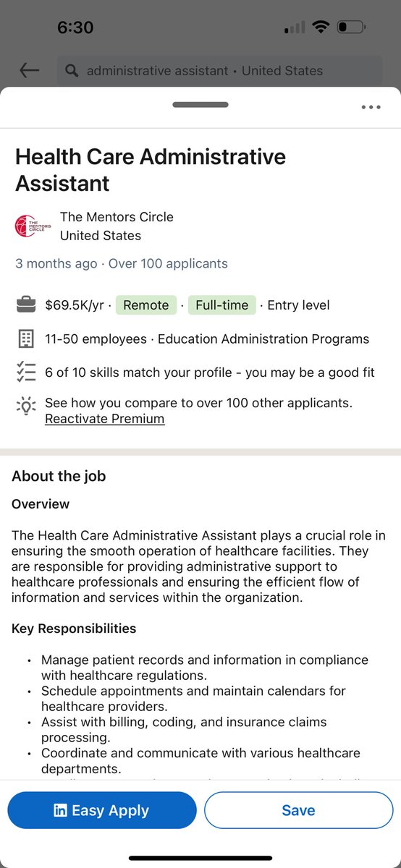The height and width of the screenshot is (868, 401).
Task: Tap the Health Care Administrative Assistant title
Action: tap(151, 169)
